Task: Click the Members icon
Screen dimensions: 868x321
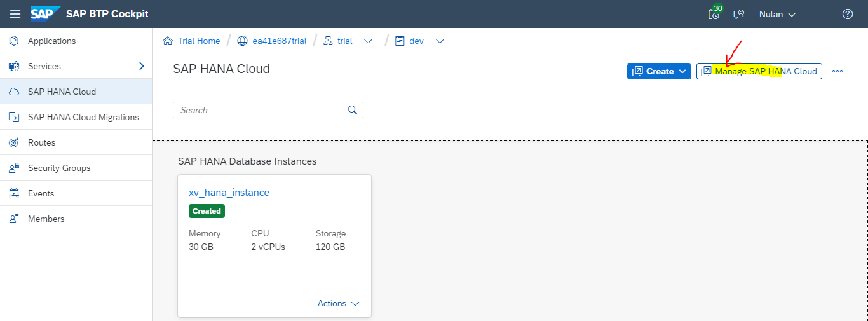Action: coord(14,219)
